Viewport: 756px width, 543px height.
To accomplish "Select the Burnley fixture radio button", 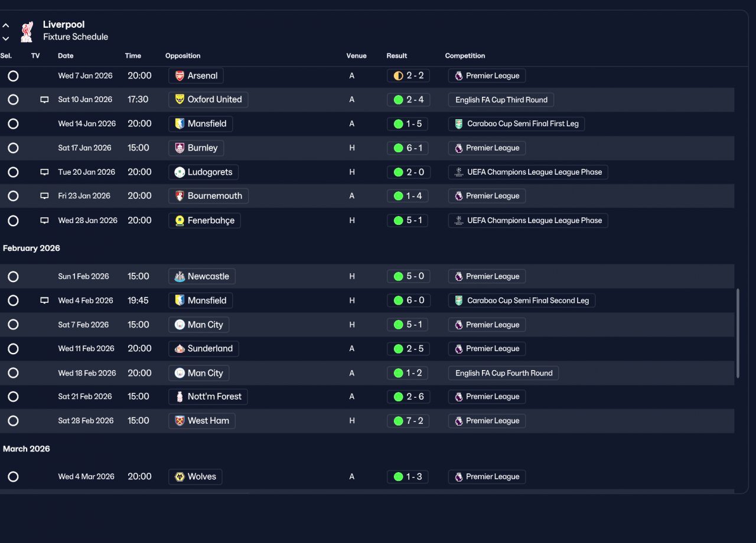I will tap(13, 148).
